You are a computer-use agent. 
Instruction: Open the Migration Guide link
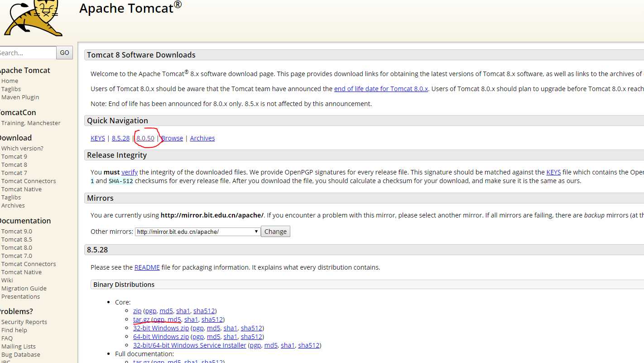click(x=24, y=288)
